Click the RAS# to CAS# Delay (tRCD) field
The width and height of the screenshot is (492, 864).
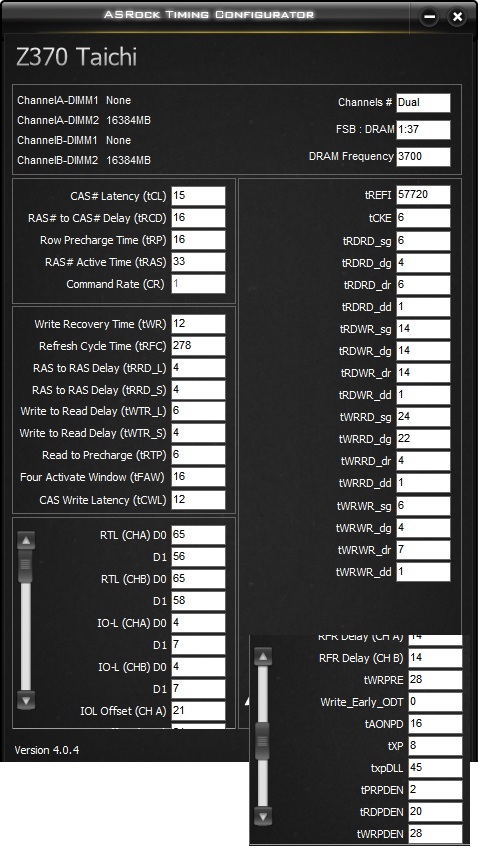point(198,218)
